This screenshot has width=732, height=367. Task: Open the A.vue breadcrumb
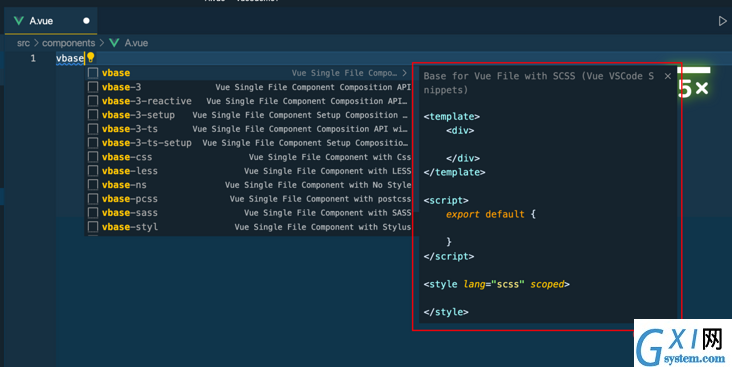(x=136, y=43)
